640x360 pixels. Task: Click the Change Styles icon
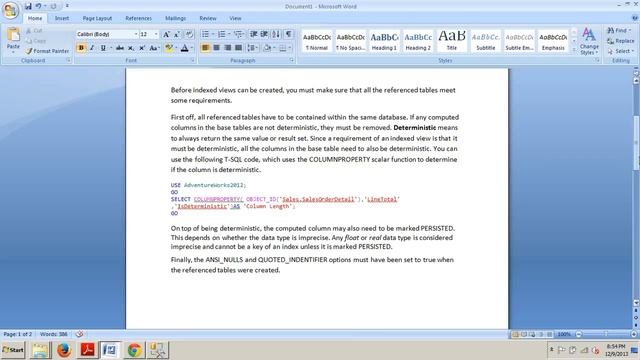pos(589,35)
